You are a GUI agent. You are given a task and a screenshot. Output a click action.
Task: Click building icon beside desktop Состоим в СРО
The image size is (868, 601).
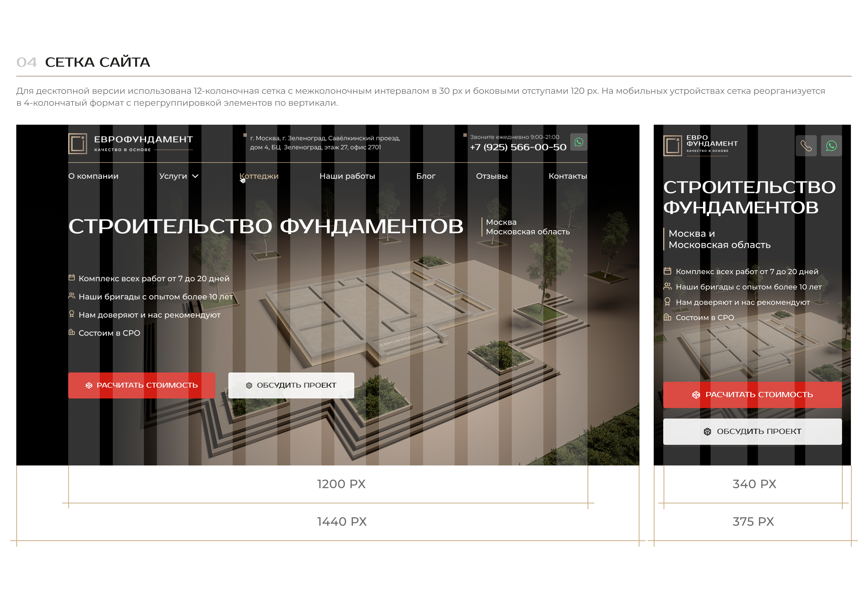(72, 332)
